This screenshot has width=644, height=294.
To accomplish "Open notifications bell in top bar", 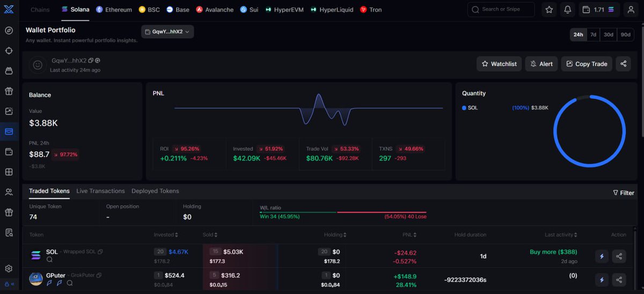I will pyautogui.click(x=568, y=10).
